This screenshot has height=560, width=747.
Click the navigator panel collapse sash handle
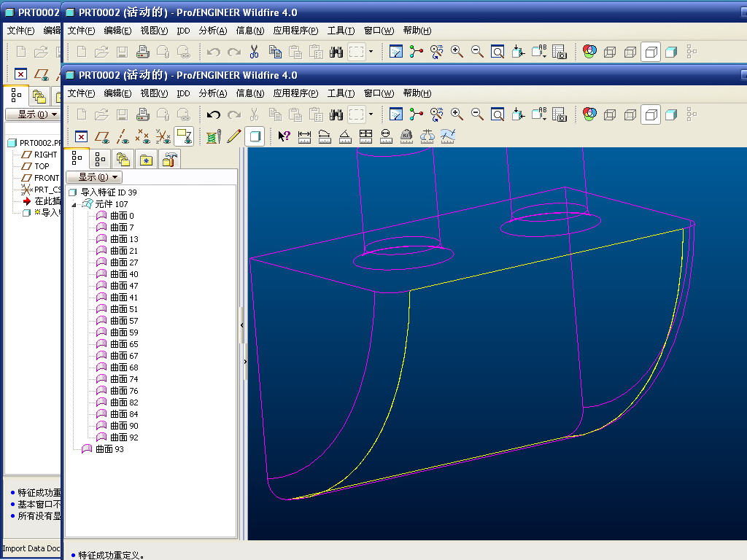coord(242,324)
